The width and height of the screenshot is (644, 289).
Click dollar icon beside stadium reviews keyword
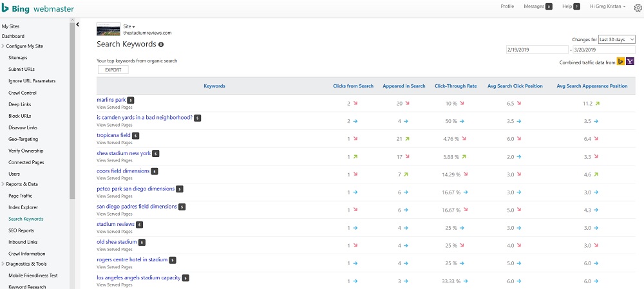pos(140,225)
